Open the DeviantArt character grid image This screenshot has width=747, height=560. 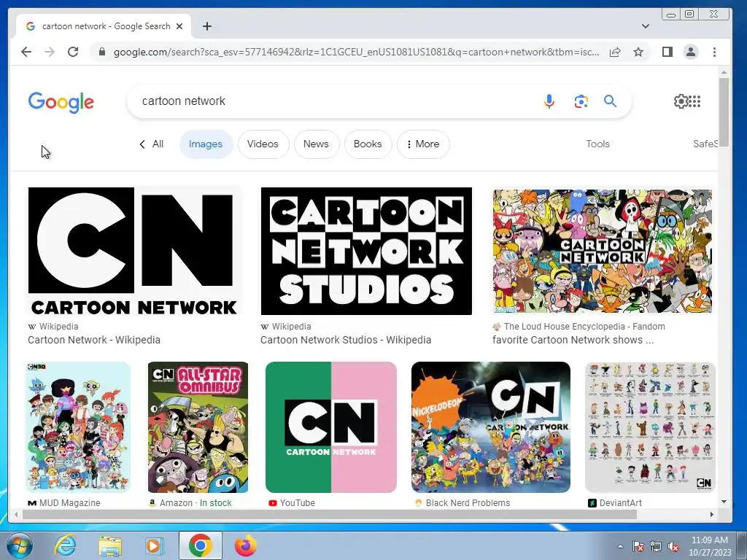650,427
